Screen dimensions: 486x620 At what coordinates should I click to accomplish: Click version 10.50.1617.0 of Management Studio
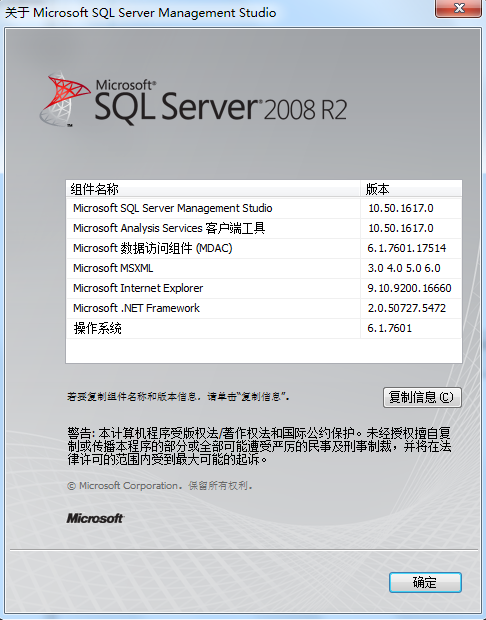(401, 208)
